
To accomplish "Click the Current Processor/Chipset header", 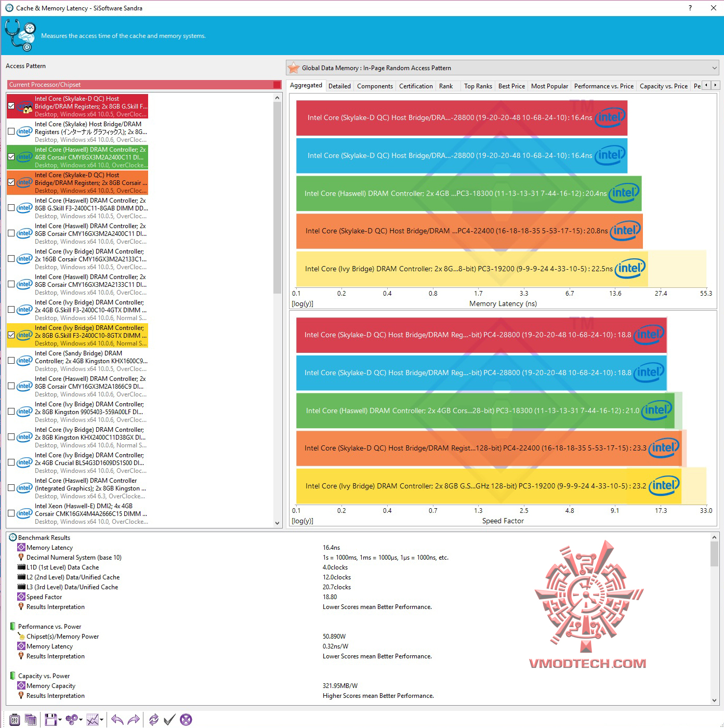I will click(x=144, y=85).
